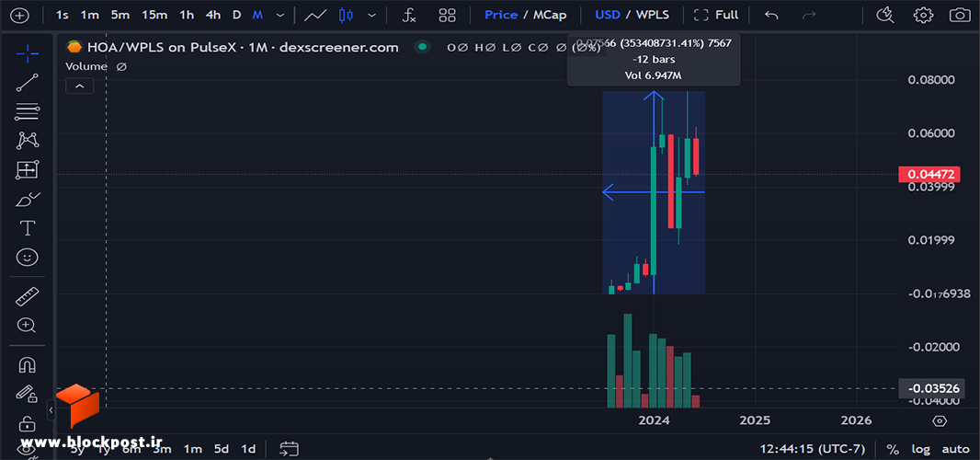Toggle auto scale
This screenshot has width=980, height=460.
(955, 449)
